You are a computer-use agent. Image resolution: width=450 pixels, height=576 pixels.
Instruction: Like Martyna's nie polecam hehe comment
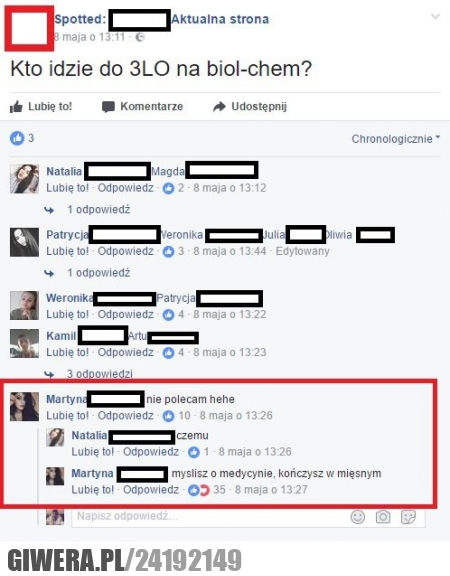tap(68, 415)
